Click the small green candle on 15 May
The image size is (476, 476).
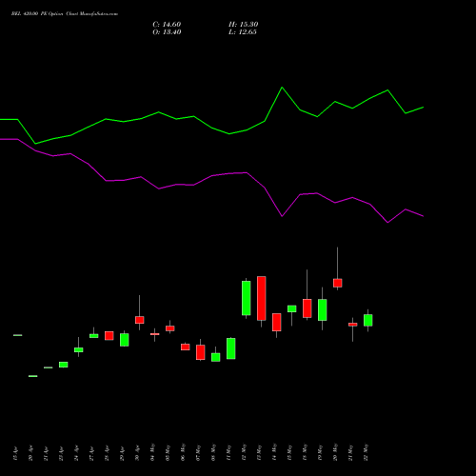point(292,308)
